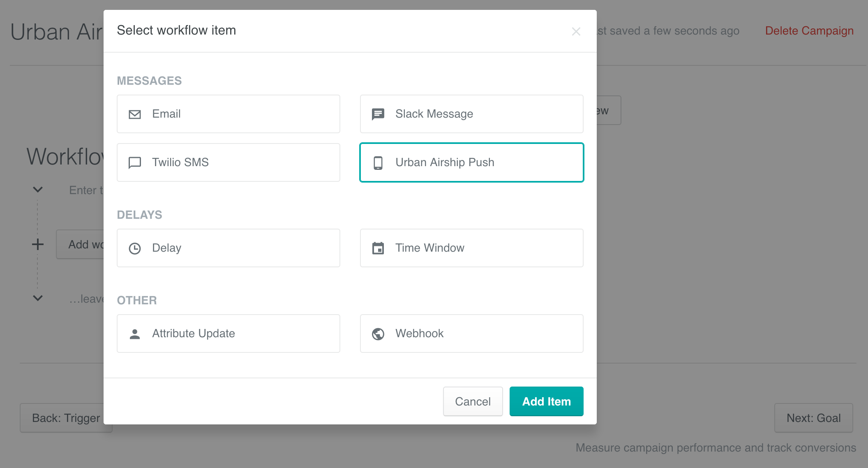
Task: Click the Delete Campaign link
Action: point(809,31)
